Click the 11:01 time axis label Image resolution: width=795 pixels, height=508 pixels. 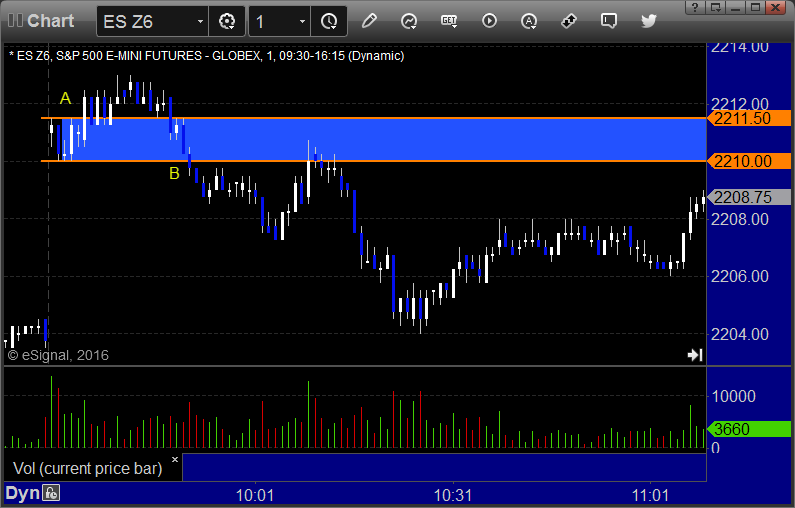click(651, 495)
